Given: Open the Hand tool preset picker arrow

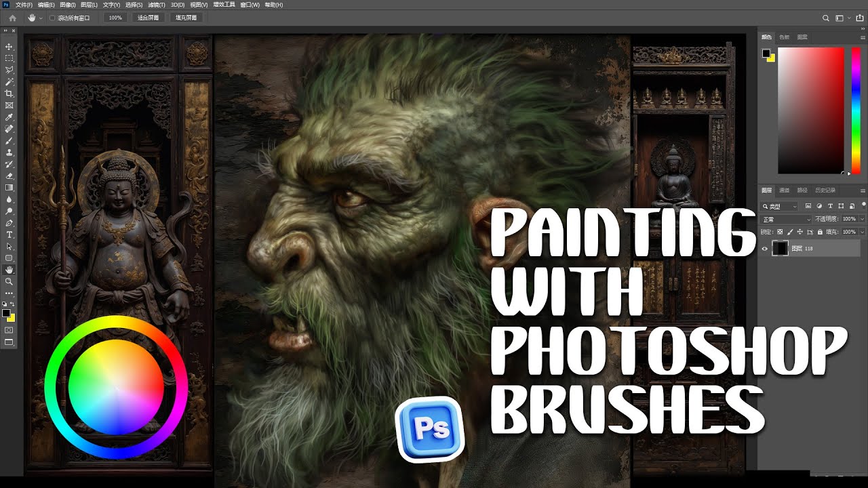Looking at the screenshot, I should [x=41, y=18].
